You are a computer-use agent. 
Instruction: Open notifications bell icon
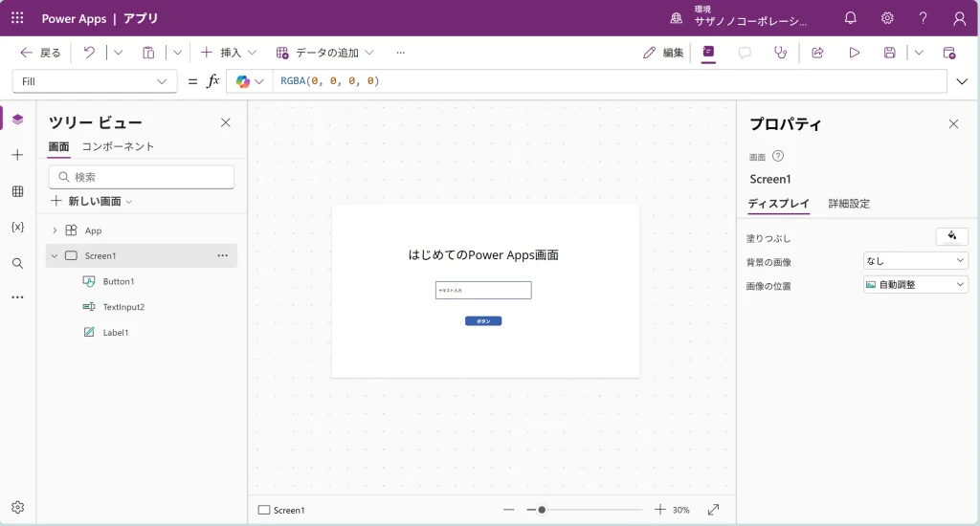pyautogui.click(x=850, y=18)
